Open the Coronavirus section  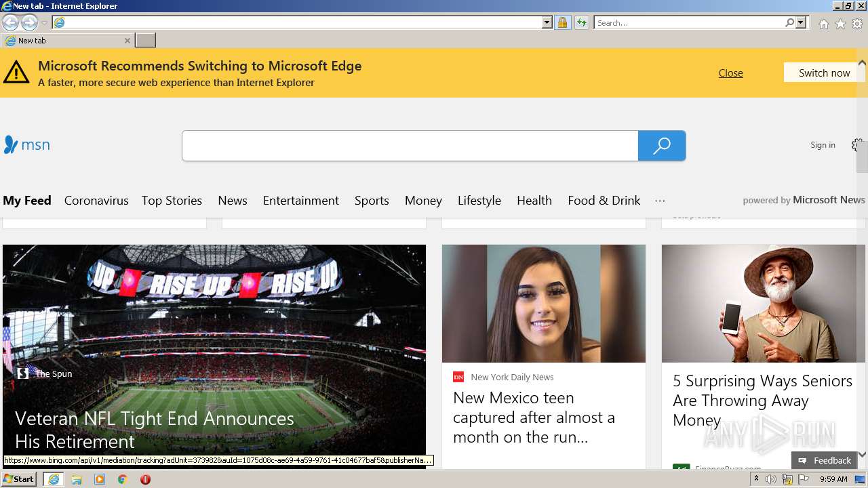click(96, 201)
